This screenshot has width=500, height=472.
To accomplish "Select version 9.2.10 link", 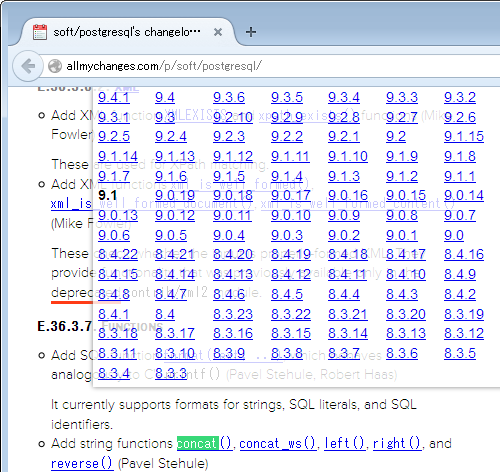I will point(233,117).
